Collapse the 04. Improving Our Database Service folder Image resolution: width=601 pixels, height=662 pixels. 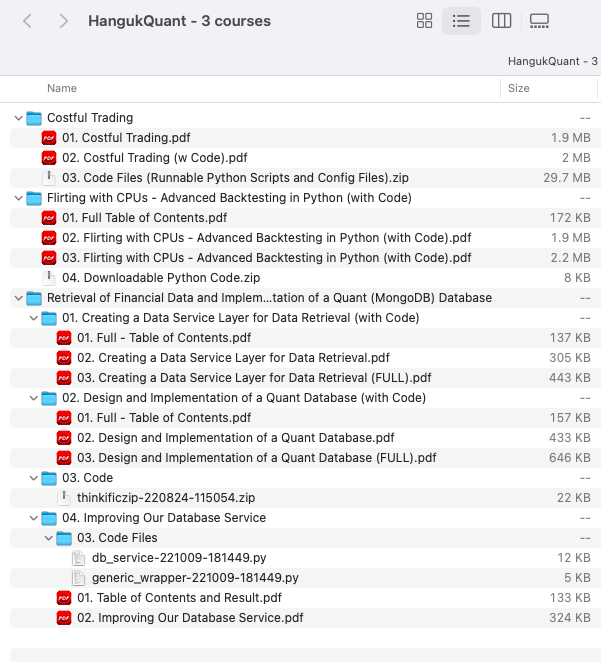(33, 518)
